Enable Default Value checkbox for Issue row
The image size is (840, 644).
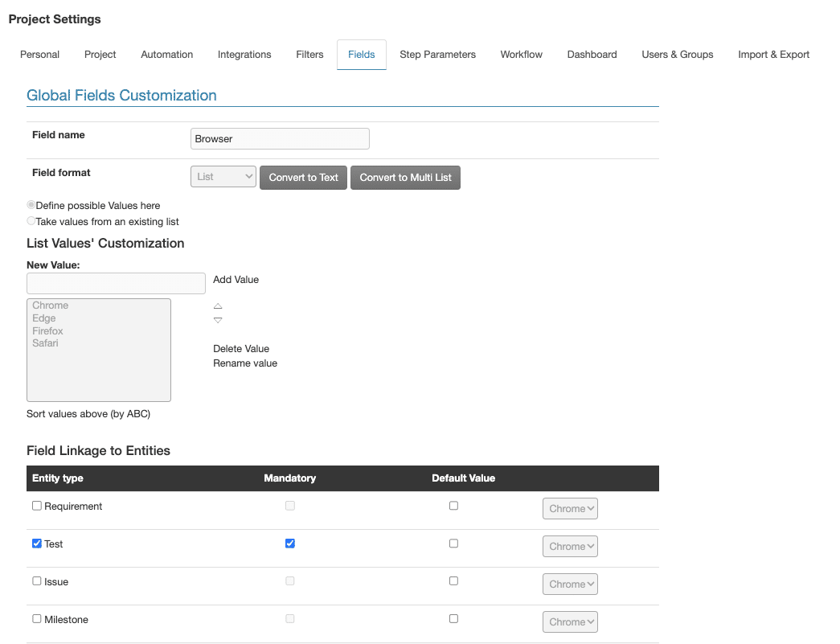click(x=453, y=580)
